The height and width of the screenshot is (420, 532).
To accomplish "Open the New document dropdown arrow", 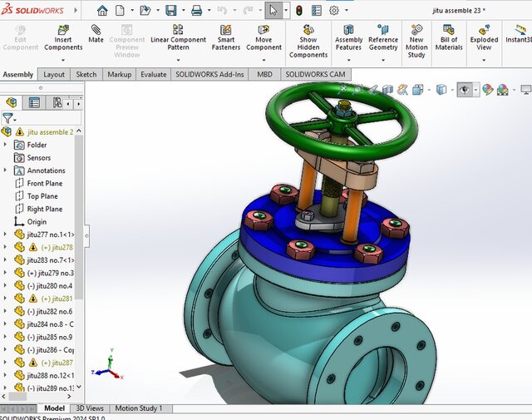I will (x=132, y=11).
